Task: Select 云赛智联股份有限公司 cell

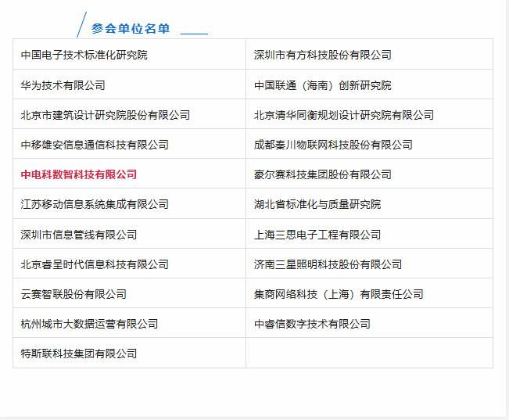Action: coord(73,294)
